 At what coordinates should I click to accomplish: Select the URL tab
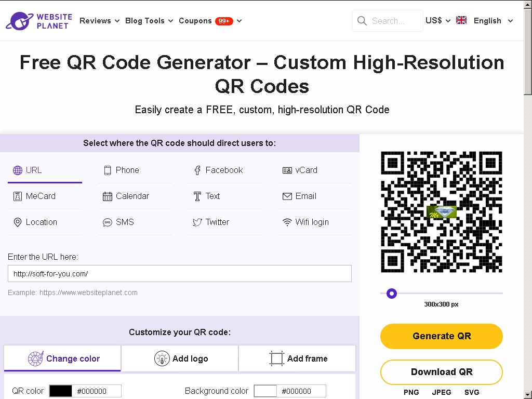point(45,170)
